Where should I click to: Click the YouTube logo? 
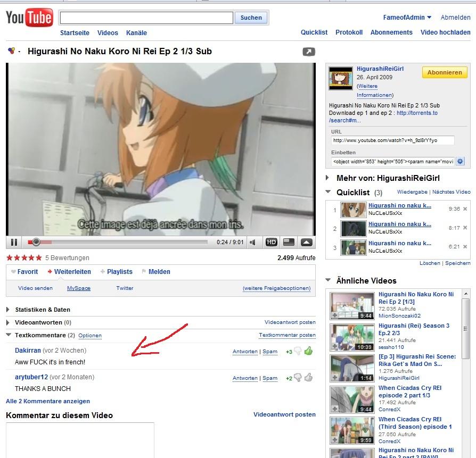pyautogui.click(x=29, y=18)
